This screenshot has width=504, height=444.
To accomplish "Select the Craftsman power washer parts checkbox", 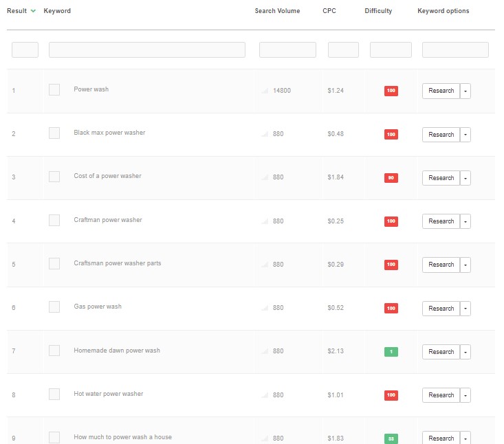I will pos(54,264).
